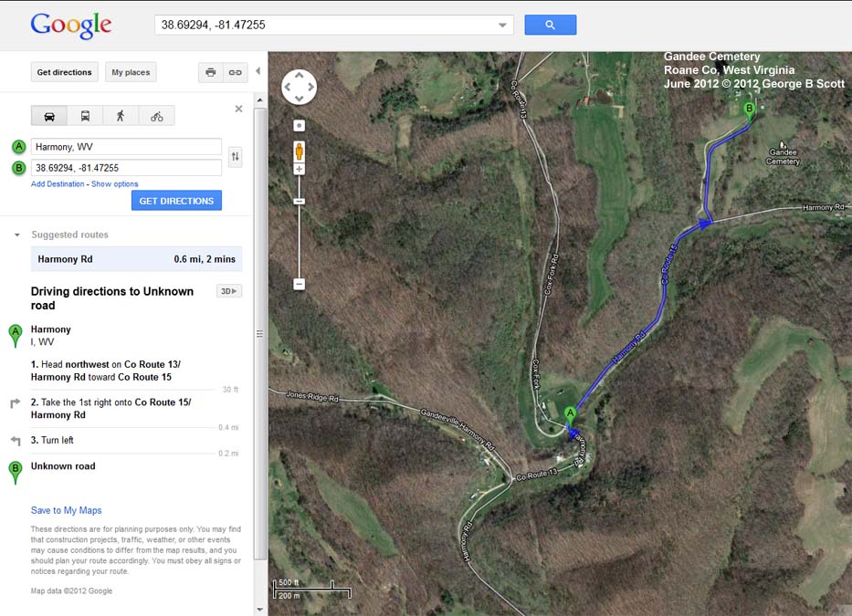Open the Get directions tab
The height and width of the screenshot is (616, 852).
click(64, 72)
